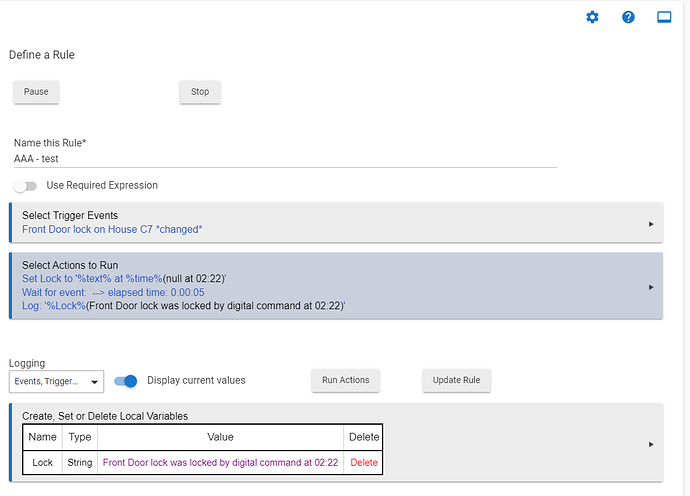The width and height of the screenshot is (690, 496).
Task: Click the Log %Lock% action line
Action: pos(184,305)
